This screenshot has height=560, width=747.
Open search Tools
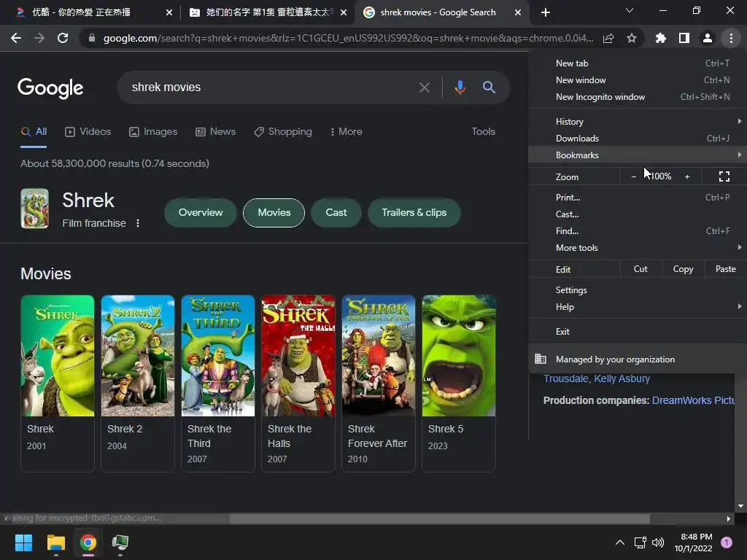(483, 132)
